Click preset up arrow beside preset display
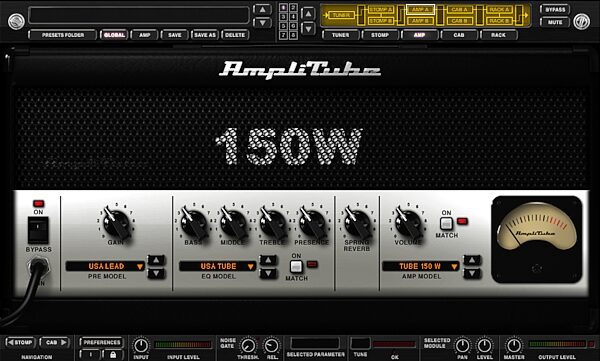This screenshot has height=361, width=600. coord(262,10)
